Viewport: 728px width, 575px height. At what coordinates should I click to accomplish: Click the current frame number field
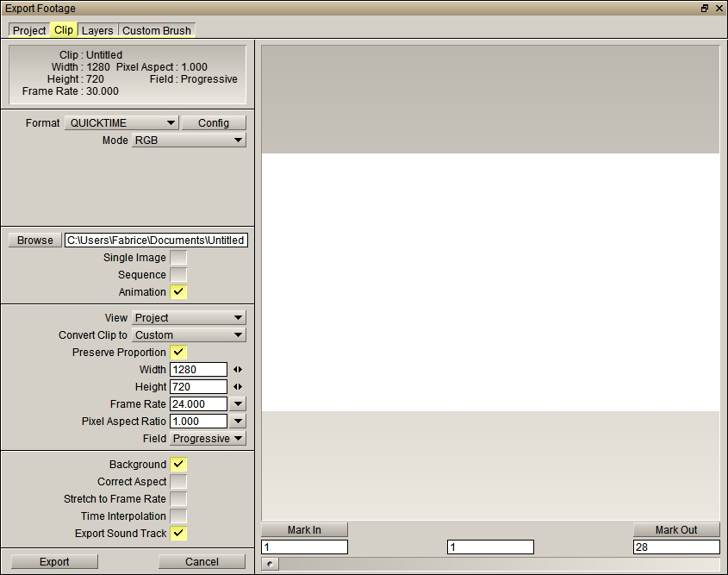pos(490,547)
